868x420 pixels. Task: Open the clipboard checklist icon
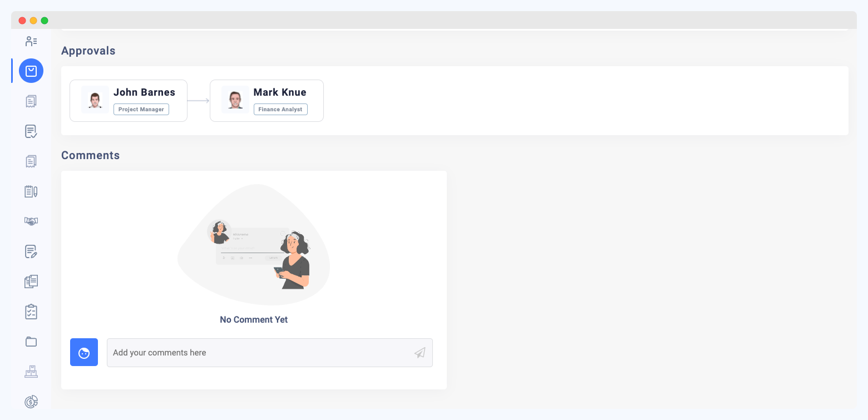click(x=31, y=311)
